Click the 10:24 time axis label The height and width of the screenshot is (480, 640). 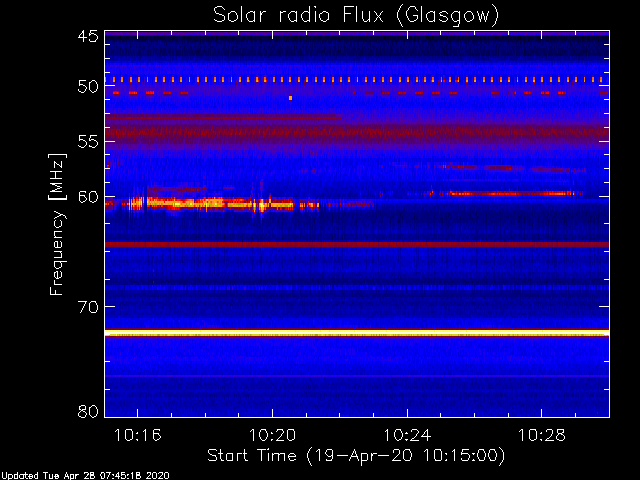[x=407, y=435]
